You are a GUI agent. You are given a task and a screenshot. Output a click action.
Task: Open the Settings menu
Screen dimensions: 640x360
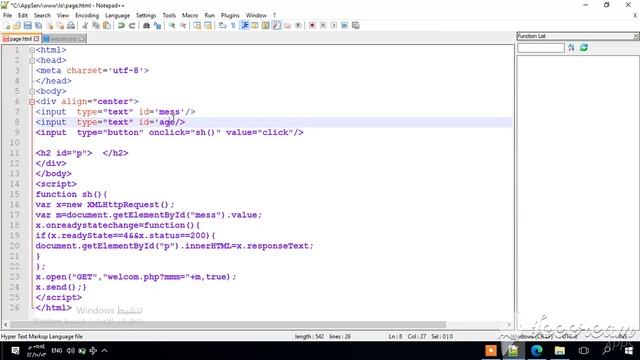pyautogui.click(x=146, y=16)
